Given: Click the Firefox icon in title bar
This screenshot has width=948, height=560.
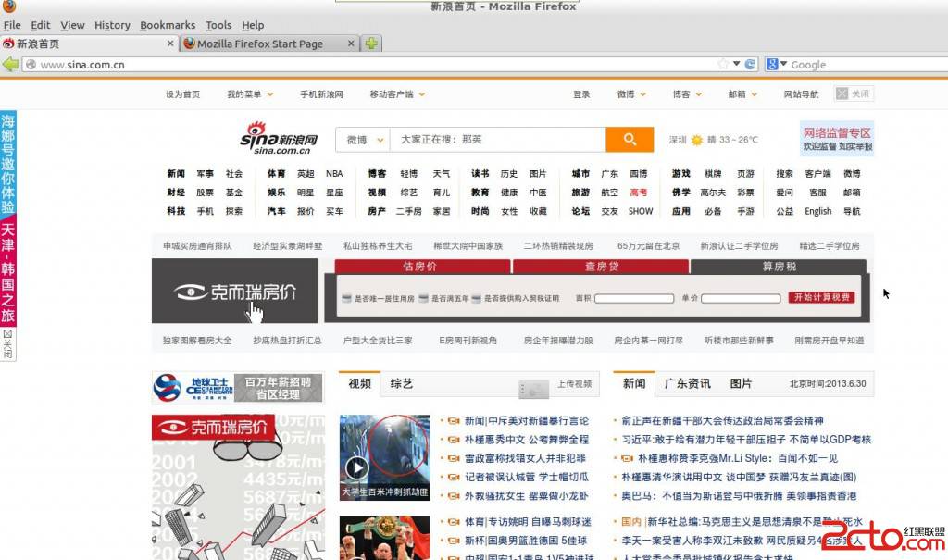Looking at the screenshot, I should point(9,6).
